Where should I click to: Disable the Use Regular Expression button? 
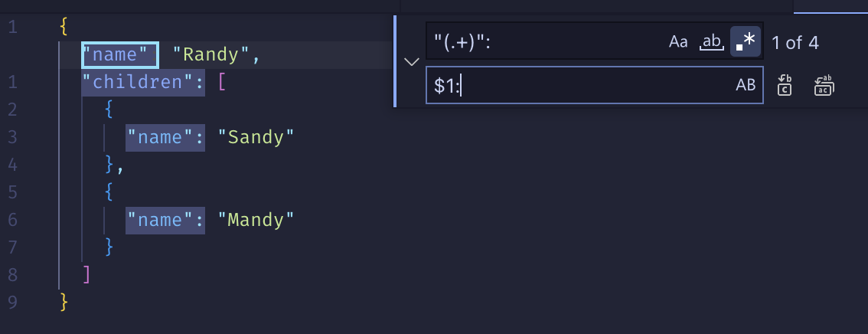[745, 41]
